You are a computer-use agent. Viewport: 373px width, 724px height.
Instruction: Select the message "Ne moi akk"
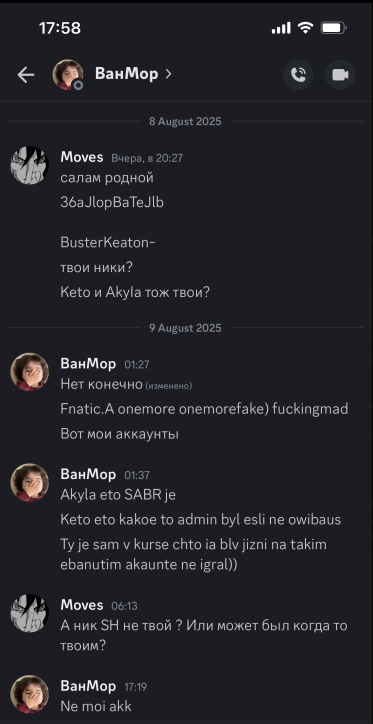pos(96,706)
